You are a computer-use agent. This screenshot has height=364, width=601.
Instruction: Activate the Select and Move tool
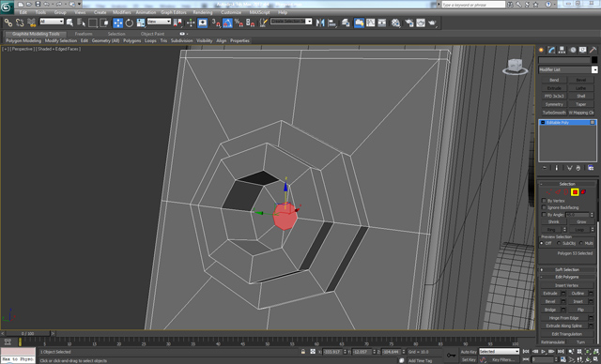tap(118, 23)
